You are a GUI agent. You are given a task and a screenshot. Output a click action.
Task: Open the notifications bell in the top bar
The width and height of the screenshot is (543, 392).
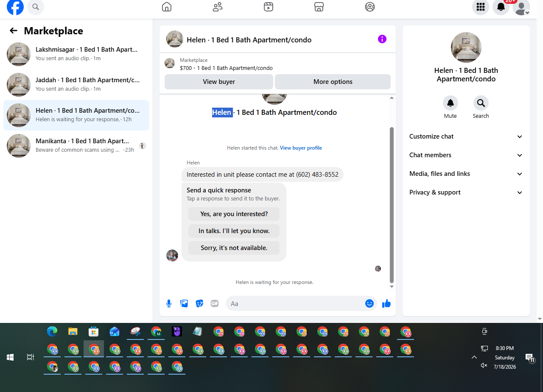point(501,7)
